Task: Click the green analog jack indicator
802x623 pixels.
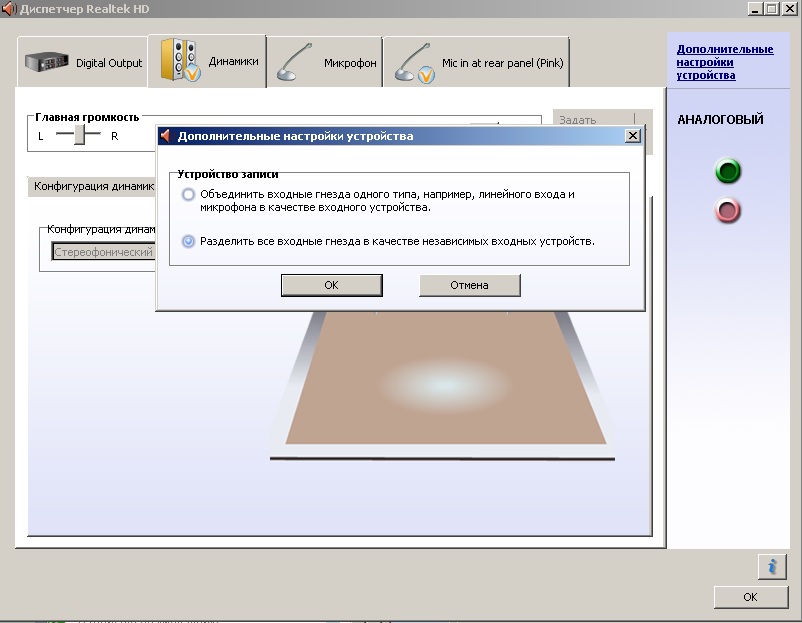Action: click(x=727, y=171)
